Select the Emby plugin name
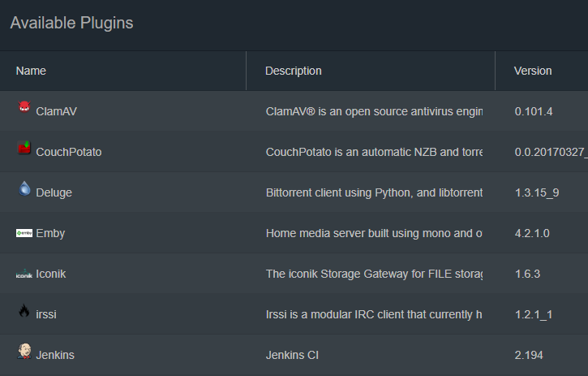Image resolution: width=588 pixels, height=376 pixels. tap(50, 233)
